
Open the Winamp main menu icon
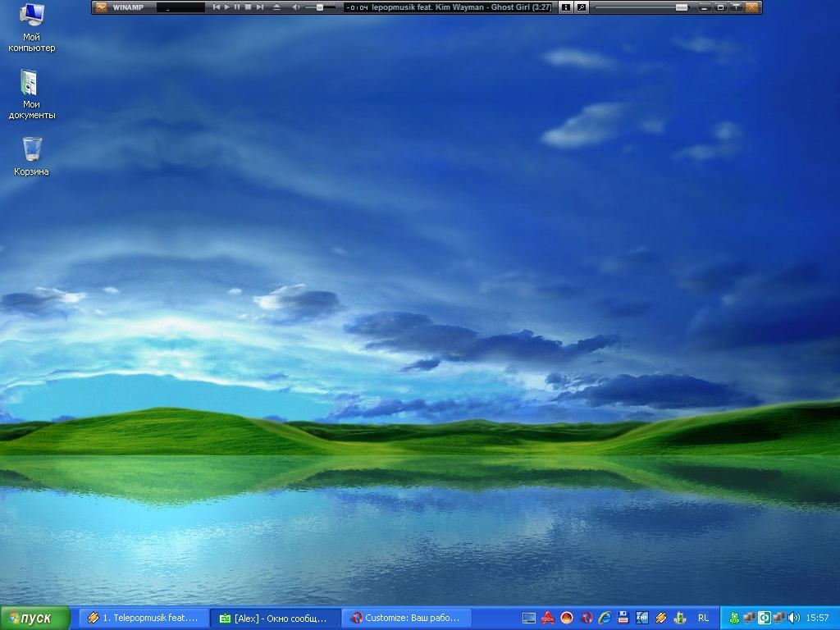(101, 7)
